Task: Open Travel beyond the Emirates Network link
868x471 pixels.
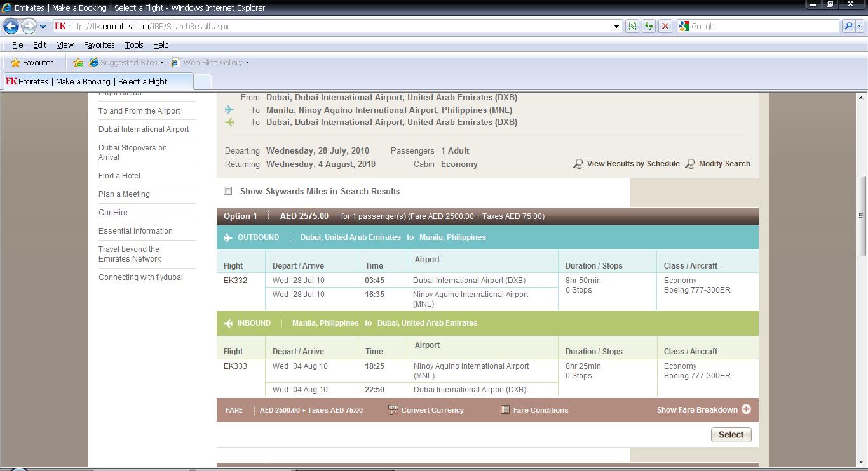Action: click(130, 254)
